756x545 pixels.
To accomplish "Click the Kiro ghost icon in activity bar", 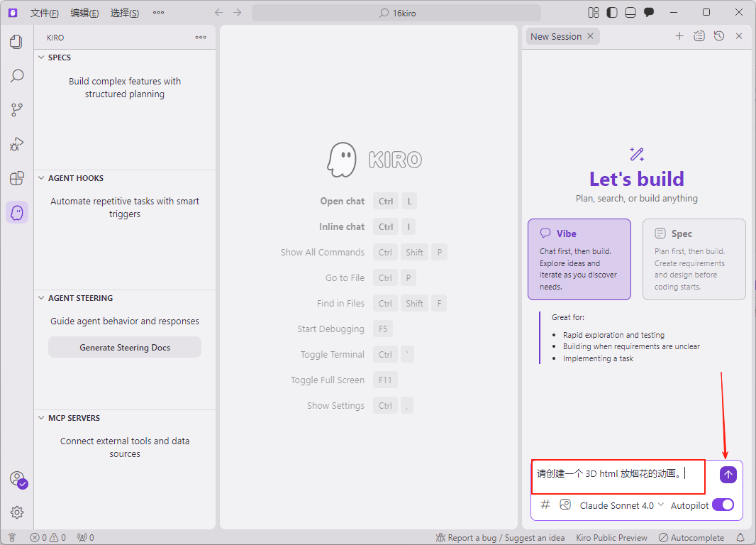I will [17, 212].
